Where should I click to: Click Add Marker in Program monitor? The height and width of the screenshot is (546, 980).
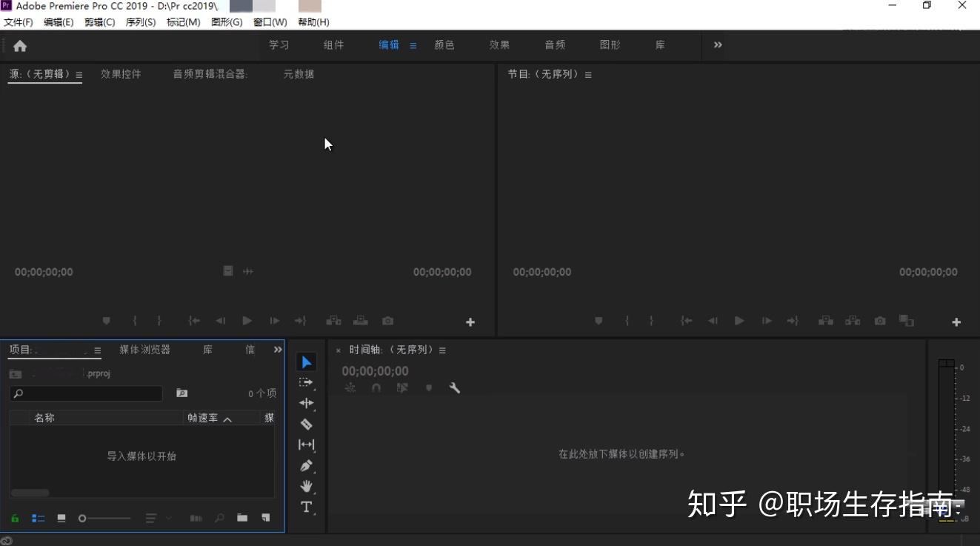599,321
